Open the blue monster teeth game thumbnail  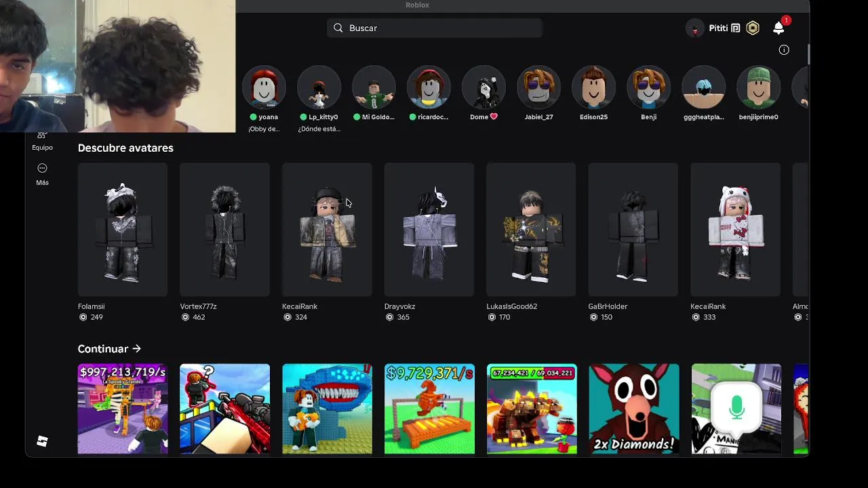pyautogui.click(x=327, y=409)
